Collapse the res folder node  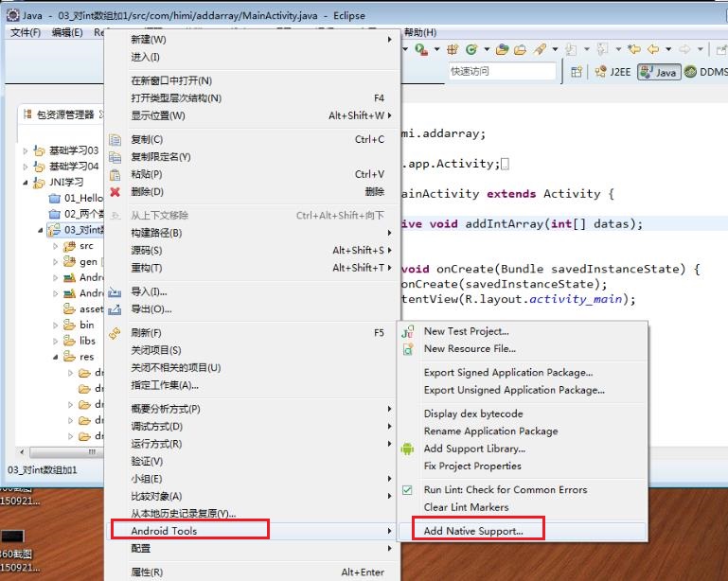tap(55, 357)
